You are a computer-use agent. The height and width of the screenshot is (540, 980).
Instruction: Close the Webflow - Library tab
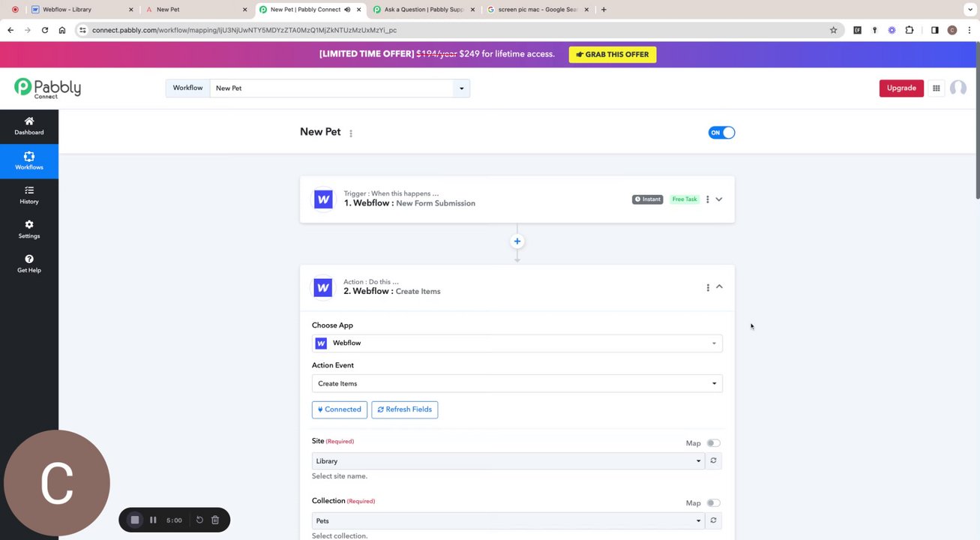(131, 10)
